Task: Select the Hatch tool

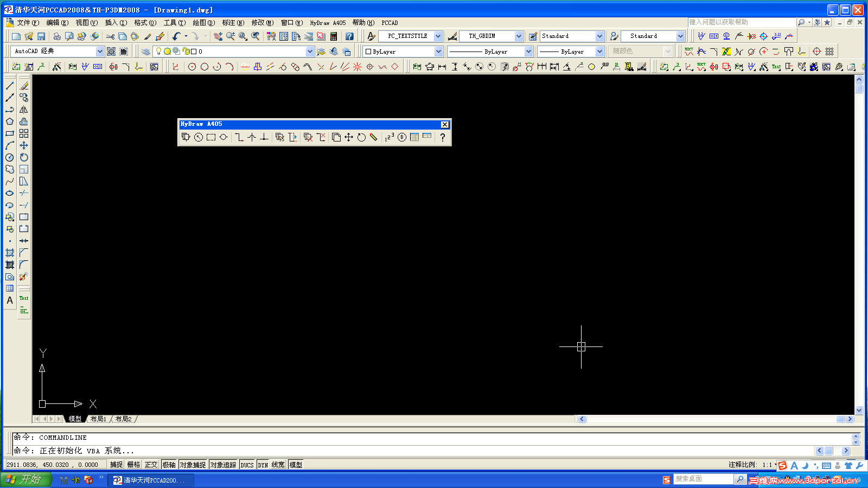Action: click(x=10, y=253)
